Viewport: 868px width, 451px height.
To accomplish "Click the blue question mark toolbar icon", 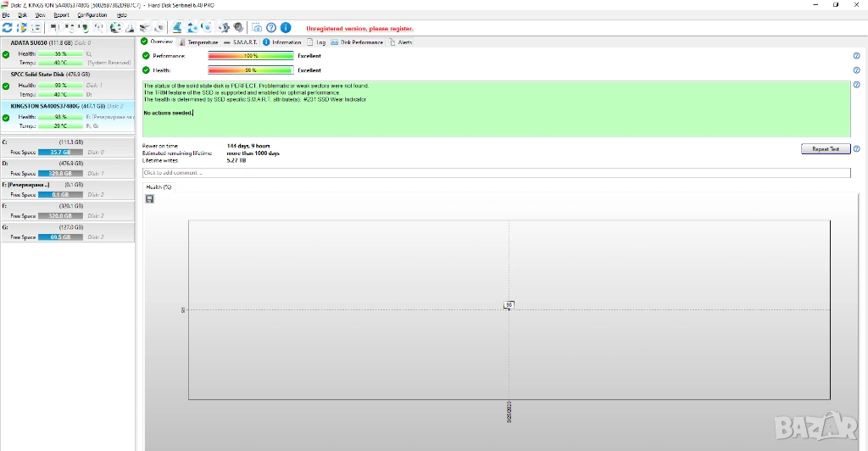I will [272, 28].
